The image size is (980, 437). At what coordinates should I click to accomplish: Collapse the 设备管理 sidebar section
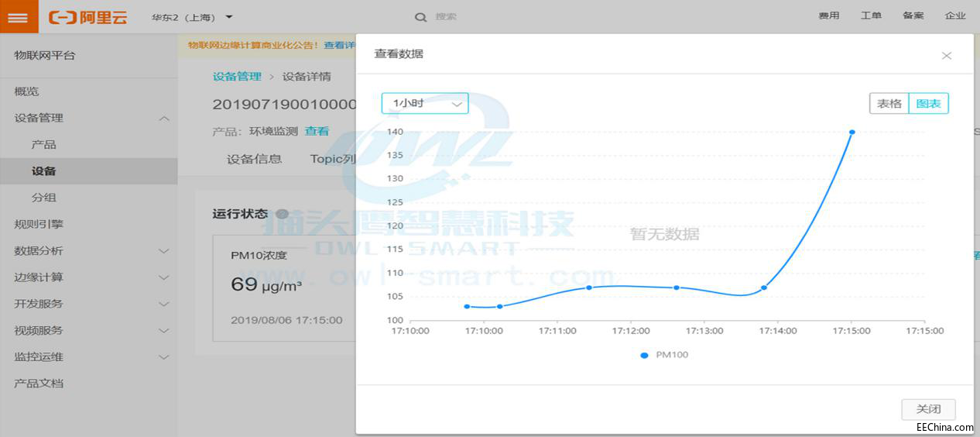(163, 119)
